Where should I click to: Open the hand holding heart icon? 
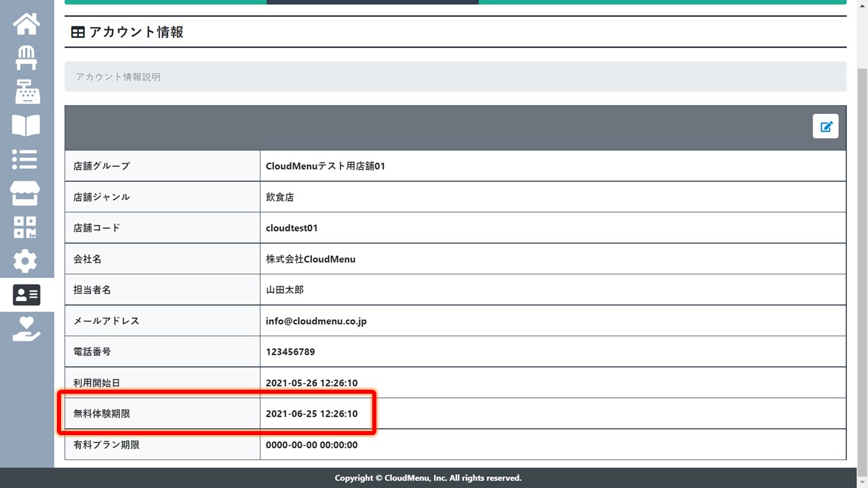coord(26,329)
